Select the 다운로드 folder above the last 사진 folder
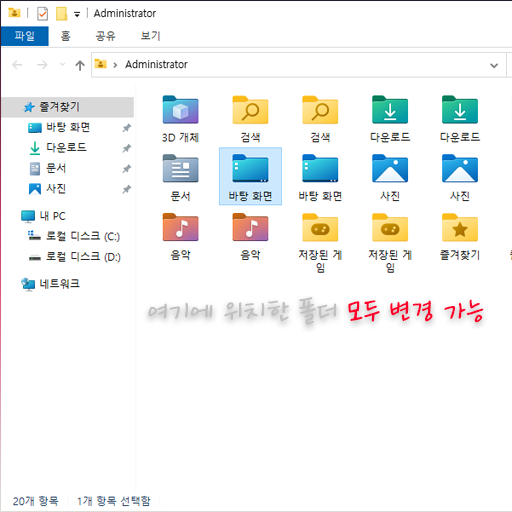The image size is (512, 512). (x=460, y=119)
